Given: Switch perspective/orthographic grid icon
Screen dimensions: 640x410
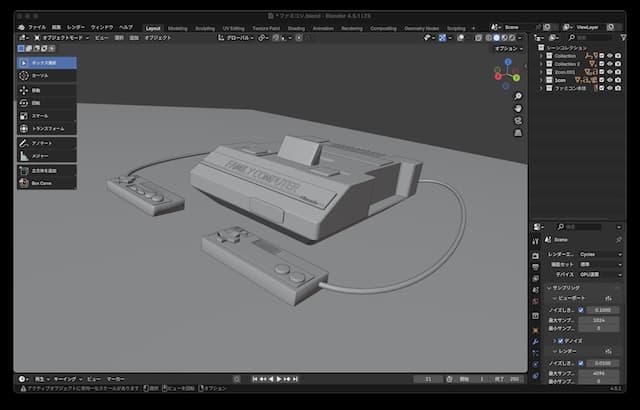Looking at the screenshot, I should (x=518, y=133).
